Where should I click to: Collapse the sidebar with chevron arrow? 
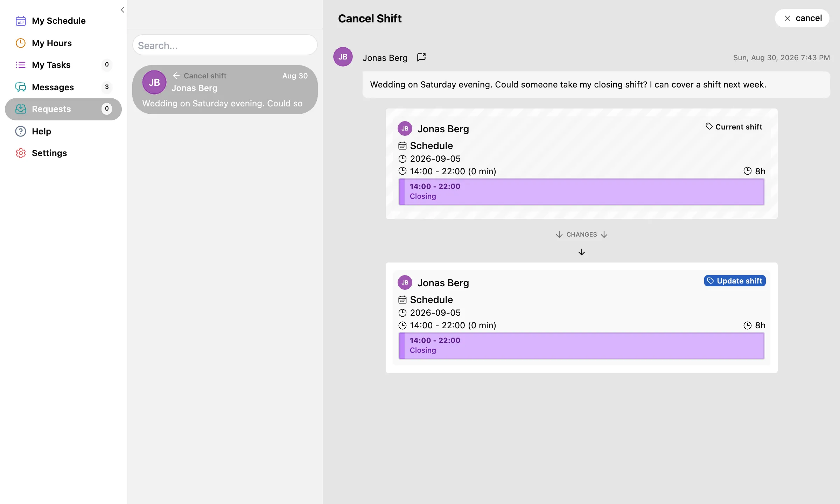pos(122,10)
